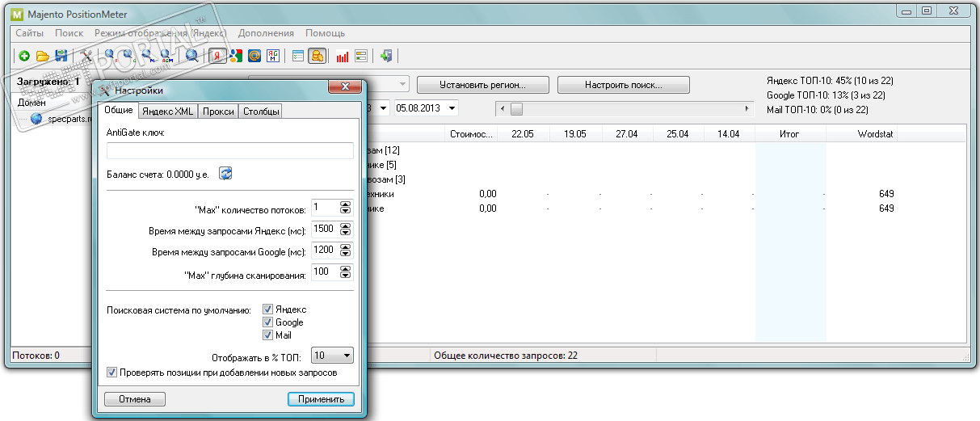The width and height of the screenshot is (980, 421).
Task: Adjust Google request interval spinner arrows
Action: (x=346, y=250)
